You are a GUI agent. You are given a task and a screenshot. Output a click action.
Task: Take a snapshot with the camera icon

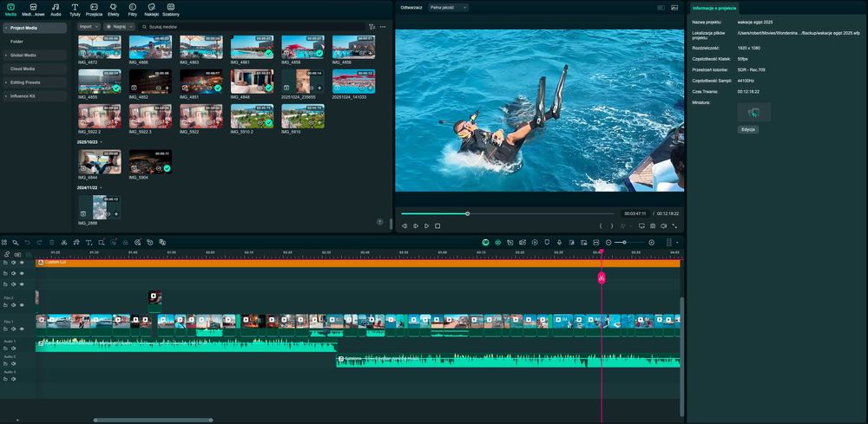(x=653, y=225)
